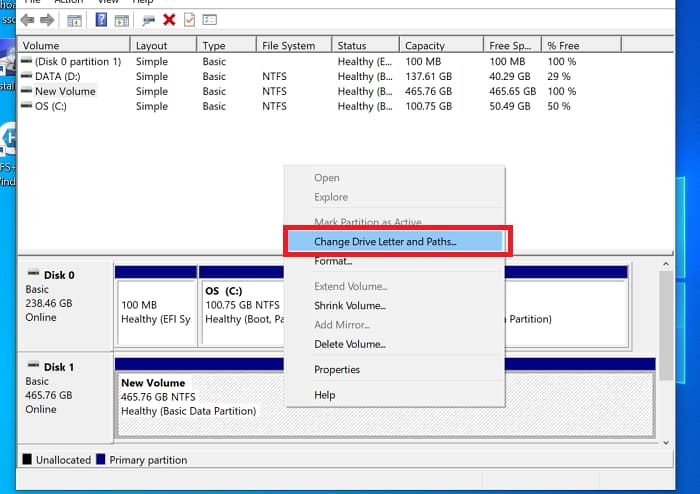Screen dimensions: 700x494
Task: Select Shrink Volume... in context menu
Action: [349, 305]
